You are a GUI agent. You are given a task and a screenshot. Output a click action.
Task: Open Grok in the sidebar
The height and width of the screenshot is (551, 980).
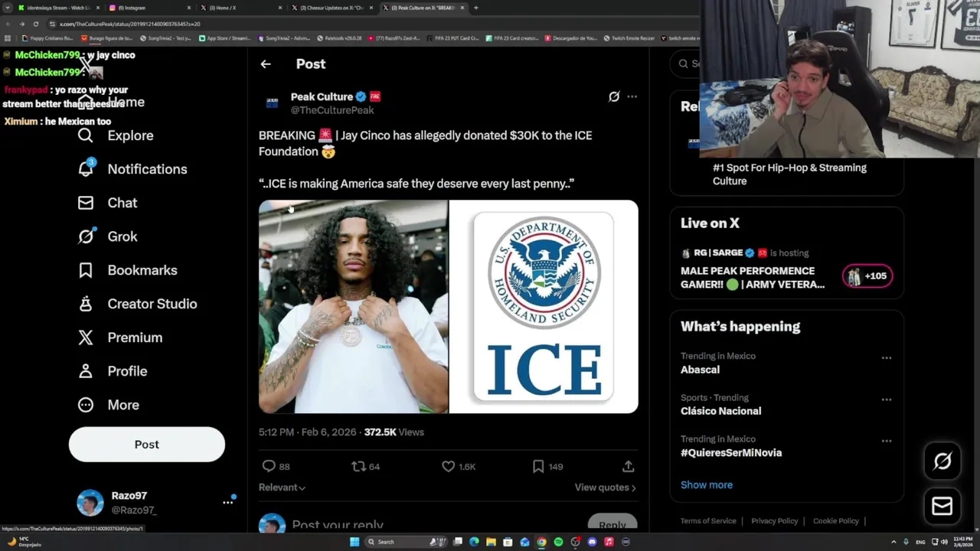click(108, 236)
